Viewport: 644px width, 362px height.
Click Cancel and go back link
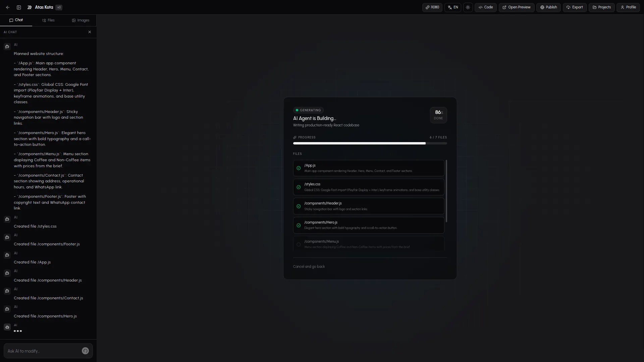pos(309,267)
